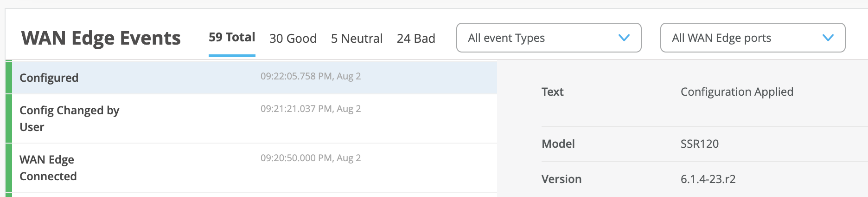This screenshot has height=197, width=868.
Task: Click the 09:21:21.037 PM timestamp
Action: pyautogui.click(x=311, y=109)
